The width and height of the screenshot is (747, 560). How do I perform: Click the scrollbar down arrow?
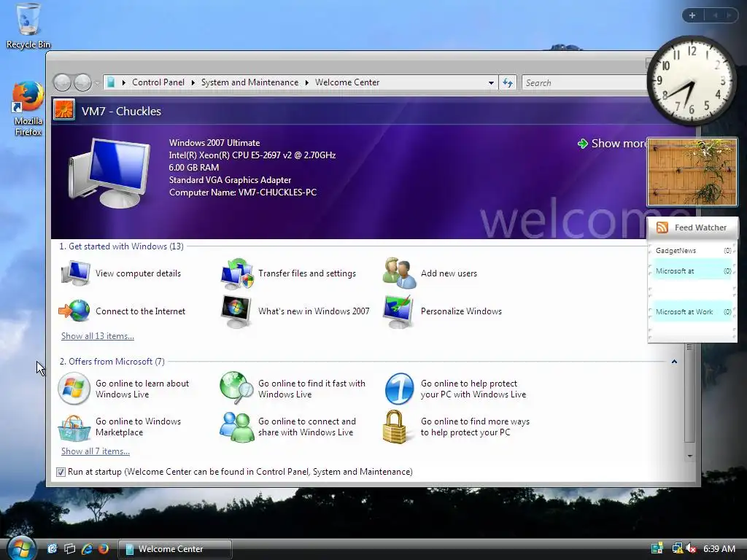click(x=689, y=456)
